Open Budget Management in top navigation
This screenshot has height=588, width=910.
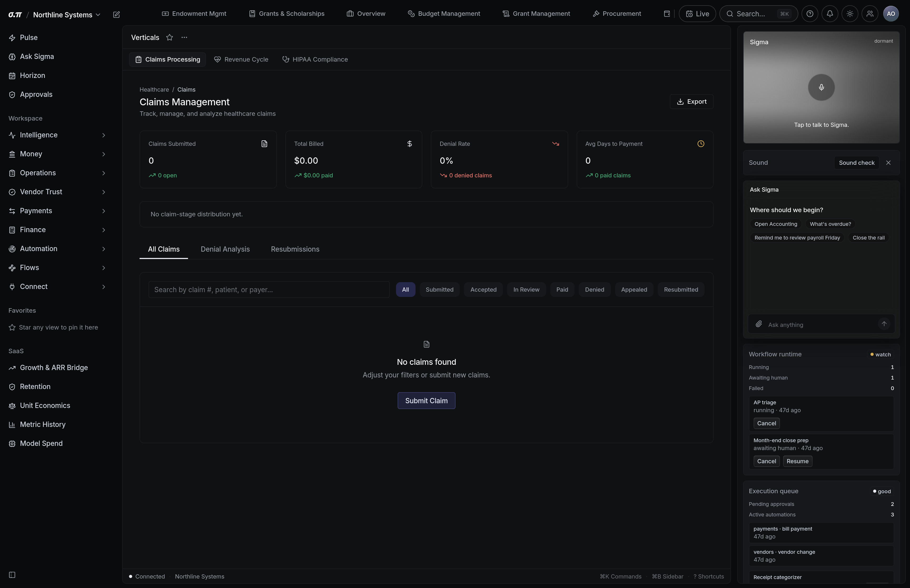(x=444, y=14)
